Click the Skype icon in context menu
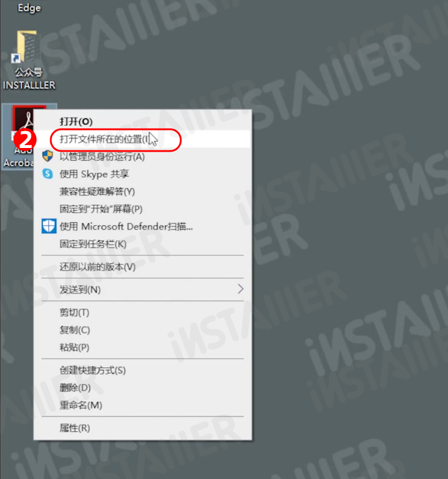 [x=48, y=174]
